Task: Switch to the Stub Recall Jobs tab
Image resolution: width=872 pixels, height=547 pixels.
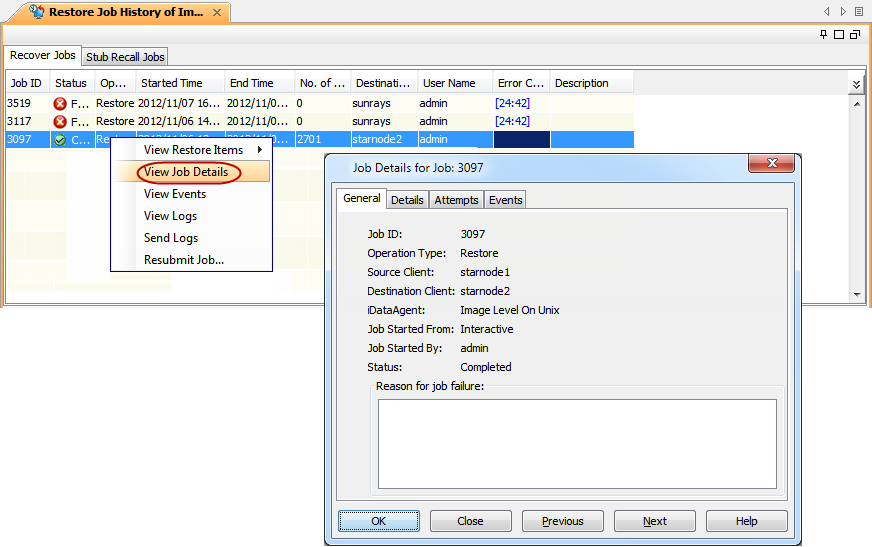Action: (x=125, y=57)
